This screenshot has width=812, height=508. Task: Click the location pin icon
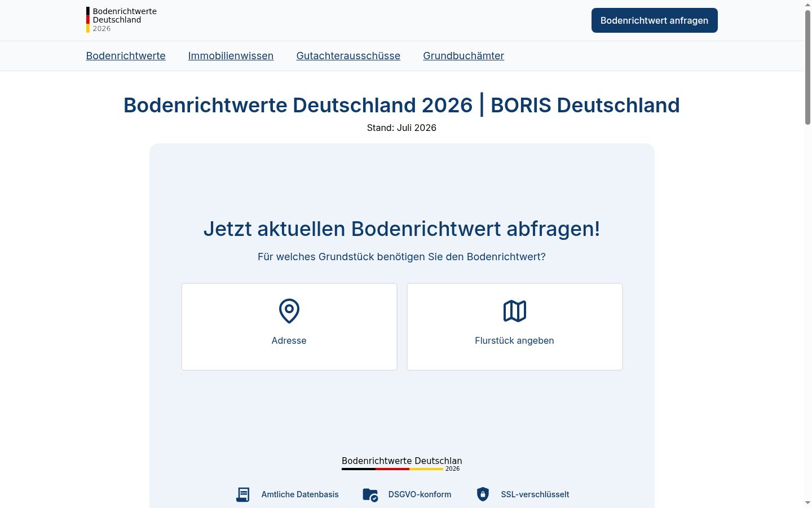pos(289,311)
